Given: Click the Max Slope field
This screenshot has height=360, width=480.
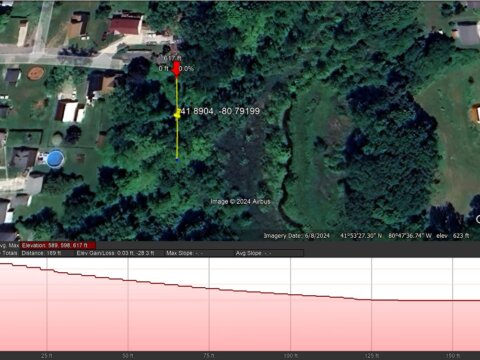Looking at the screenshot, I should tap(185, 253).
